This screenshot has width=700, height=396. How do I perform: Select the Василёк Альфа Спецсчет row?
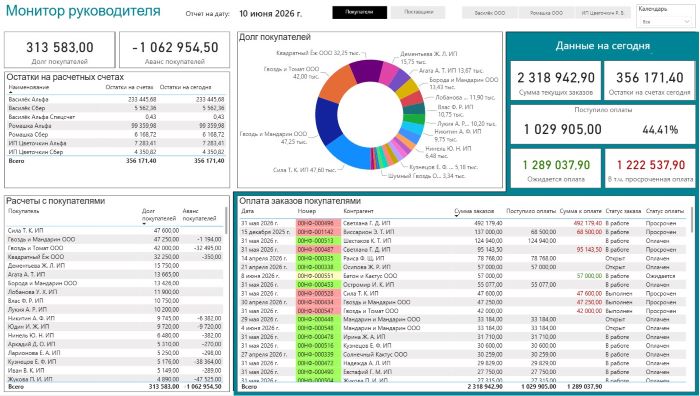point(117,117)
